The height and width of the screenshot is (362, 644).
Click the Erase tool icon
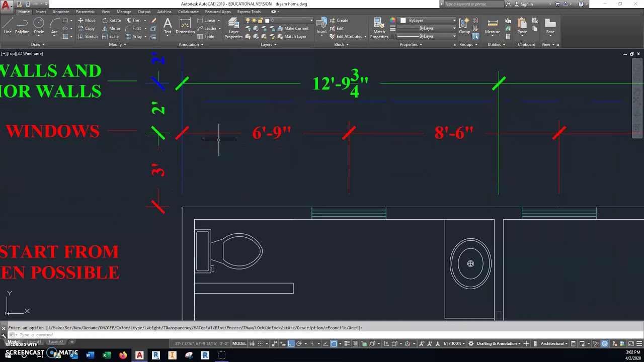153,21
